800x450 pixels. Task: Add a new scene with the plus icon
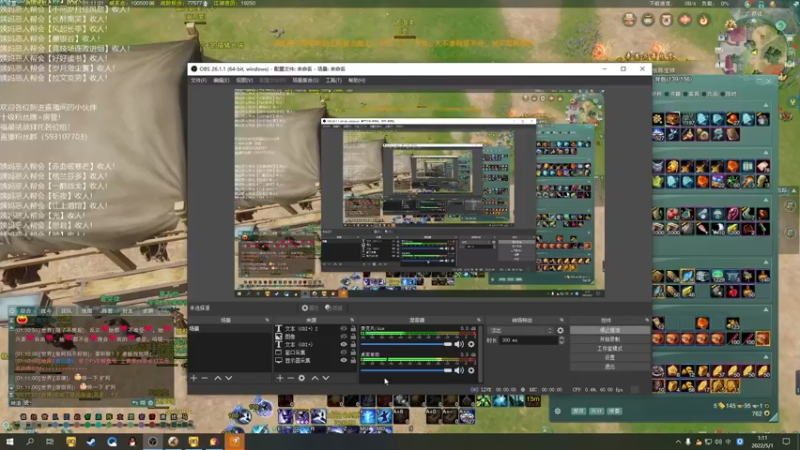[x=193, y=378]
